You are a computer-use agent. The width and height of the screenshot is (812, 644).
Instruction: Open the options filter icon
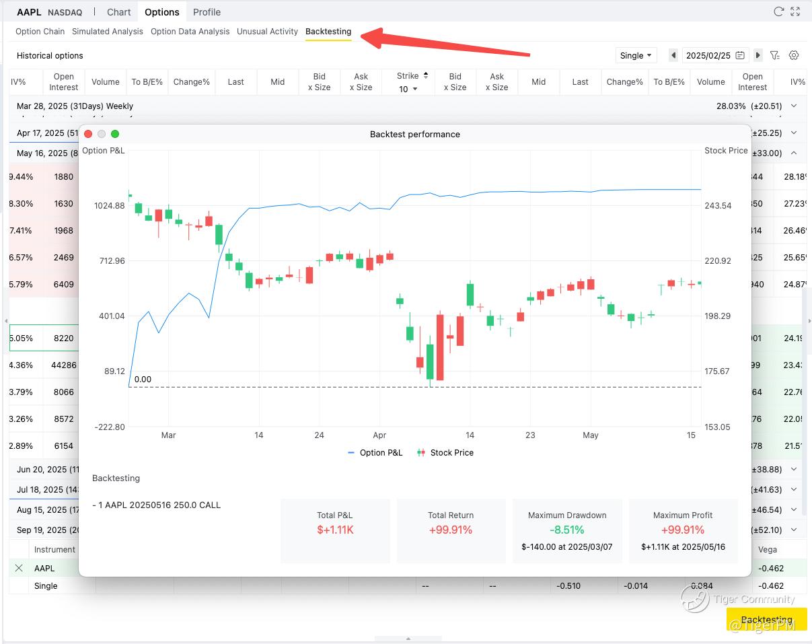775,55
